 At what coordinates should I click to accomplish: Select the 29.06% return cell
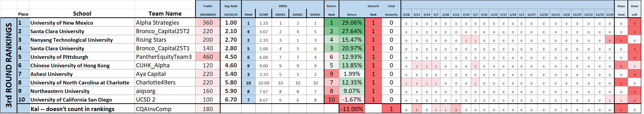(x=352, y=23)
